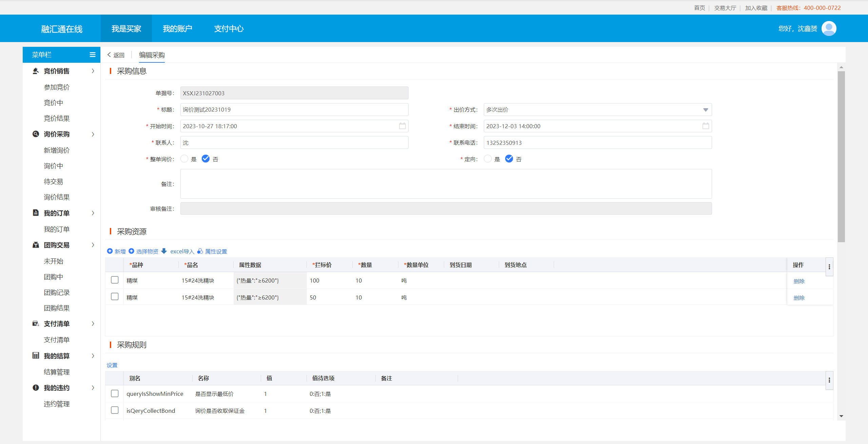Open the 出价方式 dropdown

tap(597, 110)
